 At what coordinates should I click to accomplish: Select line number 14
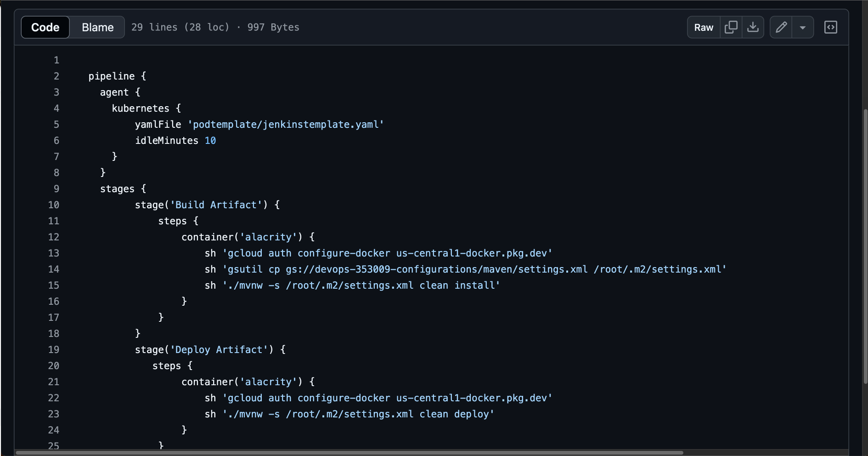point(54,269)
